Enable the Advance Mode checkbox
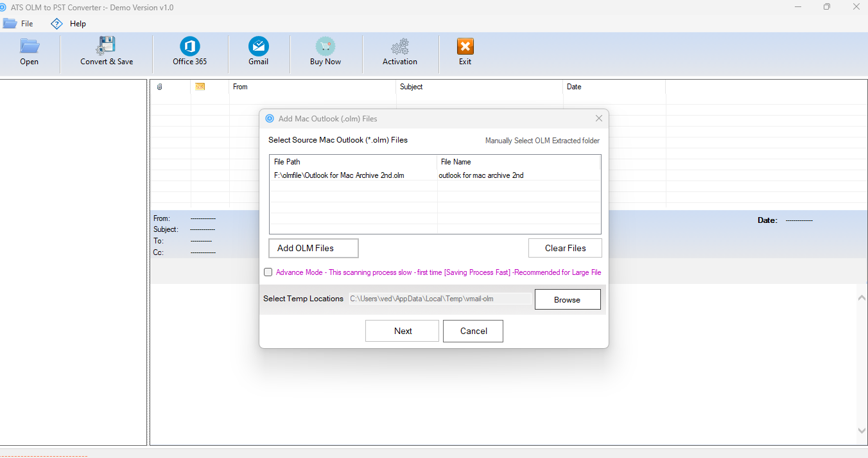Screen dimensions: 868x458 pyautogui.click(x=268, y=272)
